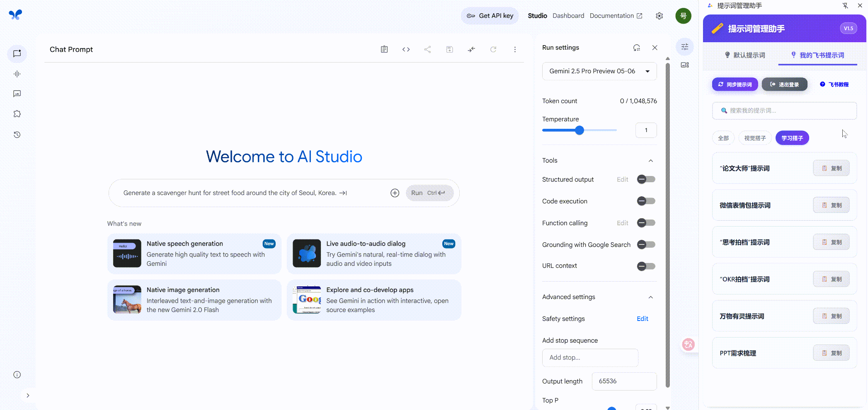This screenshot has width=868, height=410.
Task: Click the add attachment plus icon
Action: 395,193
